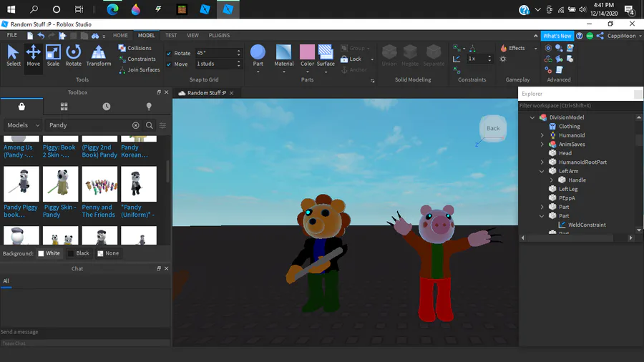Open the Transform tool

pos(99,56)
